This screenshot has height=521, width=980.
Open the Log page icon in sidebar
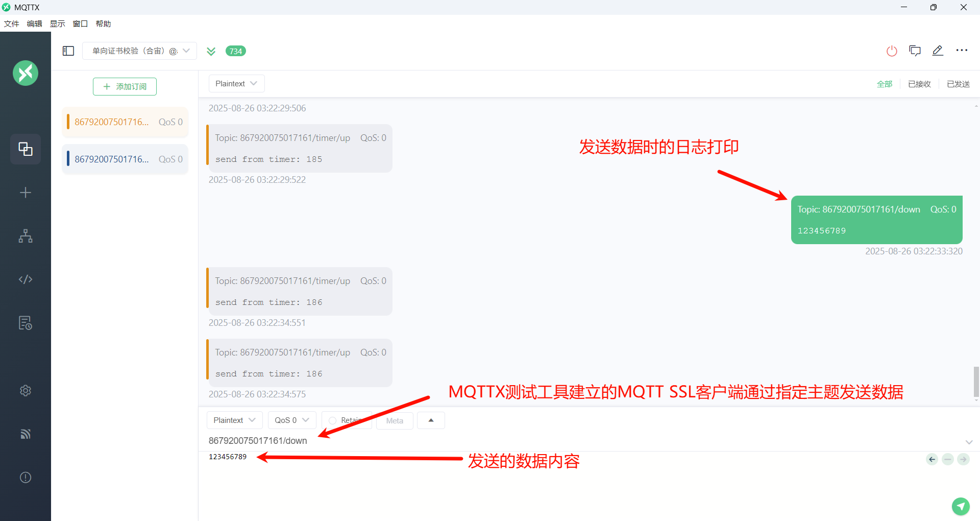coord(26,323)
